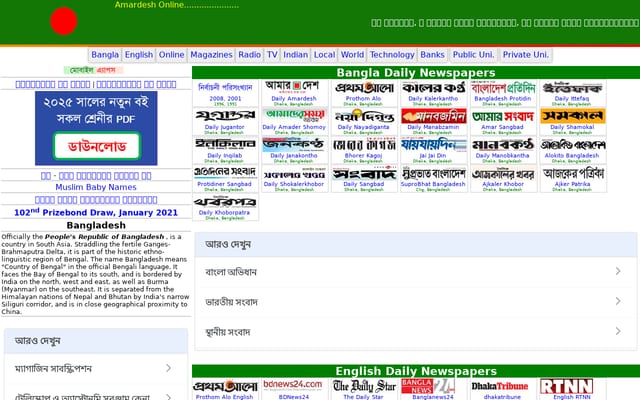Expand the ভারতীয় সংবাদ row chevron
This screenshot has width=640, height=400.
(x=618, y=301)
